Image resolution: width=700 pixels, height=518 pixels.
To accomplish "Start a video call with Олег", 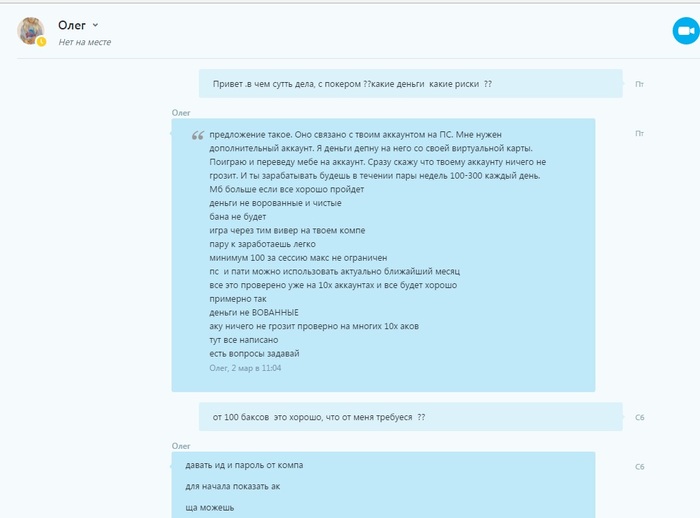I will coord(686,31).
